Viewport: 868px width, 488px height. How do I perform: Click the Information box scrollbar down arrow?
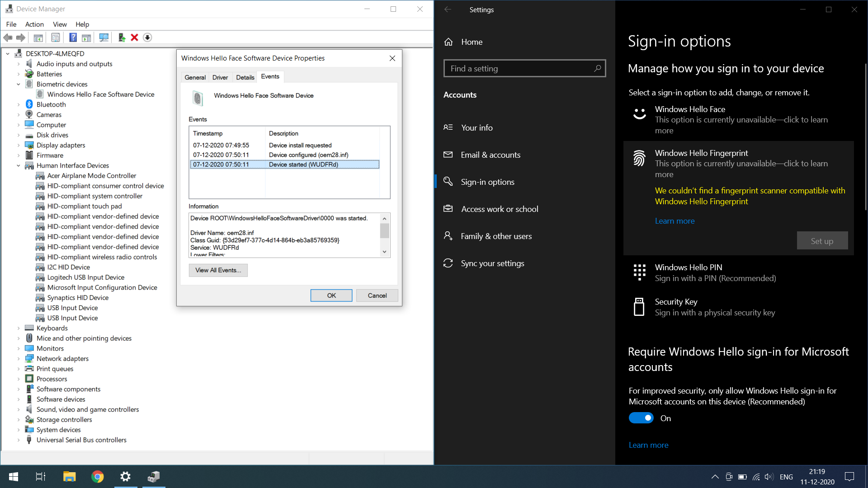point(385,252)
